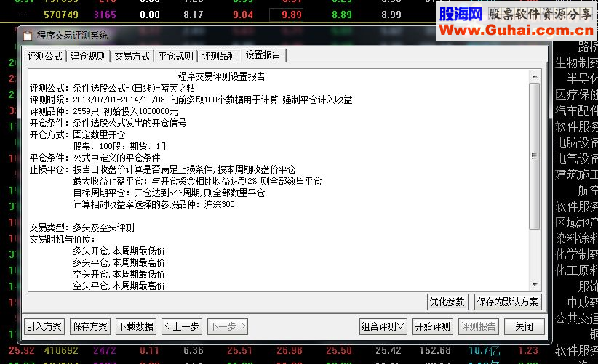Viewport: 598px width, 364px height.
Task: Click the 评测品种 2559只 line
Action: (104, 112)
